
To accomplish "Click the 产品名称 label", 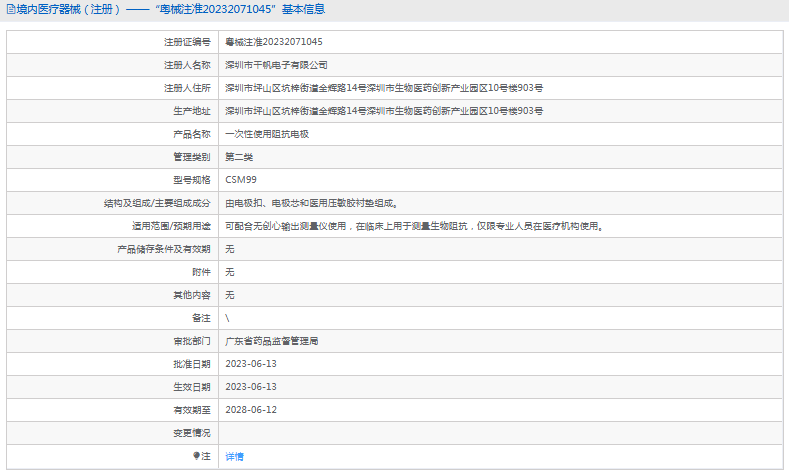I will tap(192, 134).
